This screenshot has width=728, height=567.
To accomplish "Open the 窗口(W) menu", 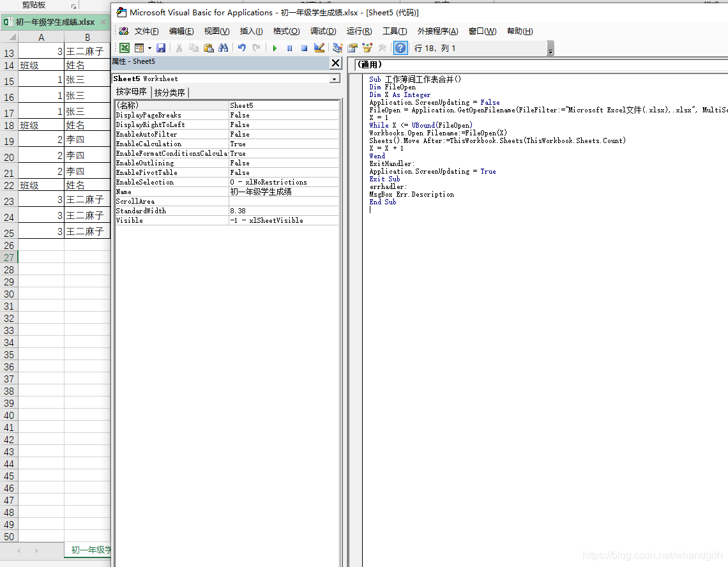I will (x=482, y=31).
